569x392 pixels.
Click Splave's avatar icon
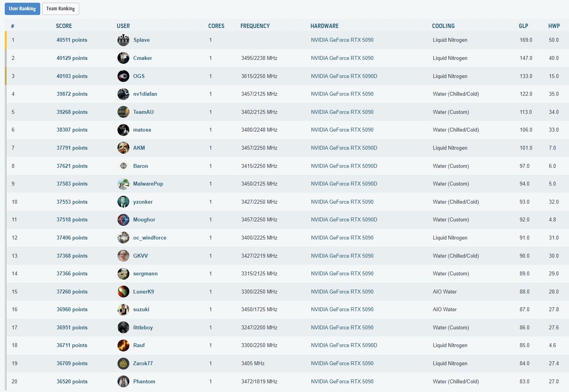[x=123, y=40]
